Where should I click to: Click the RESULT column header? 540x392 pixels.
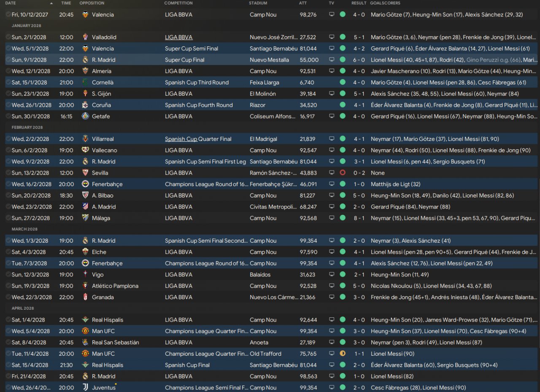(359, 3)
